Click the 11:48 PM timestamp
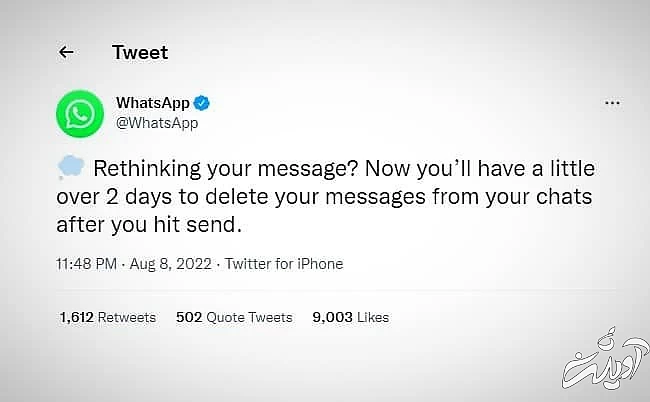The width and height of the screenshot is (650, 402). tap(86, 264)
